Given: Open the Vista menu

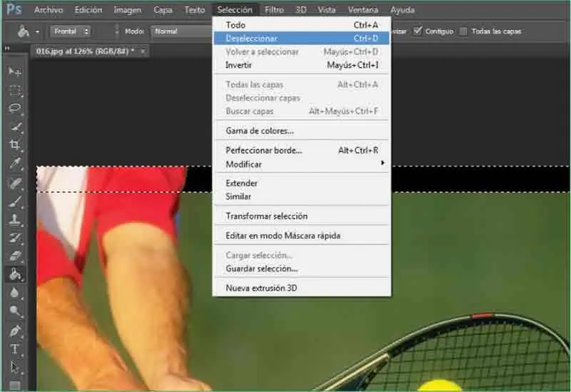Looking at the screenshot, I should [326, 10].
